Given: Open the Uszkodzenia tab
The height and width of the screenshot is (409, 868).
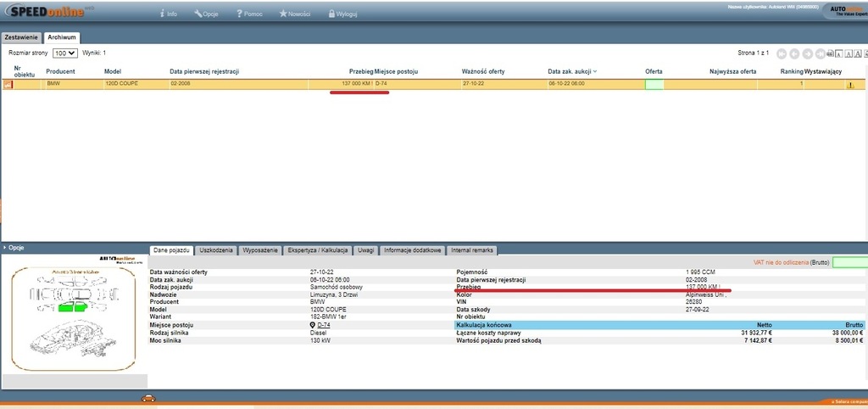Looking at the screenshot, I should pos(216,250).
